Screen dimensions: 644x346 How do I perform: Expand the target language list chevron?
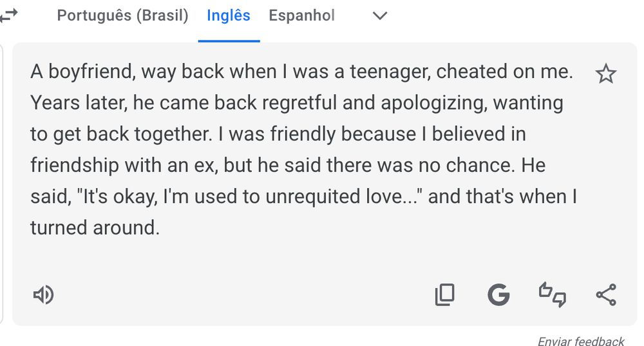coord(380,16)
